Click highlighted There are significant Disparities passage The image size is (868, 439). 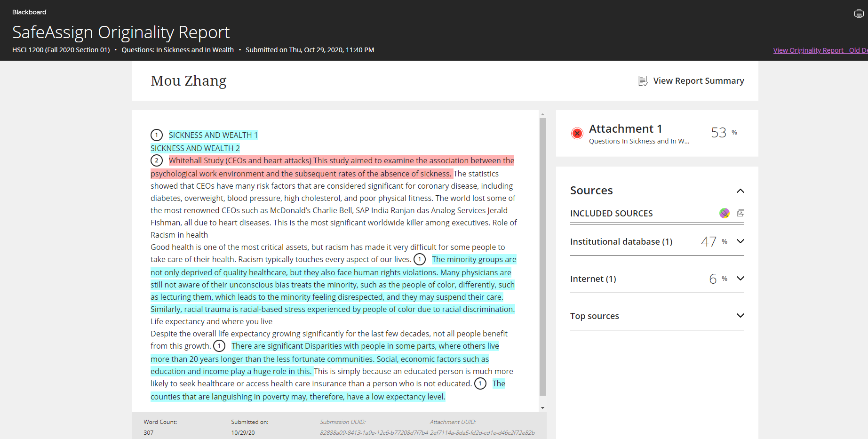[325, 359]
